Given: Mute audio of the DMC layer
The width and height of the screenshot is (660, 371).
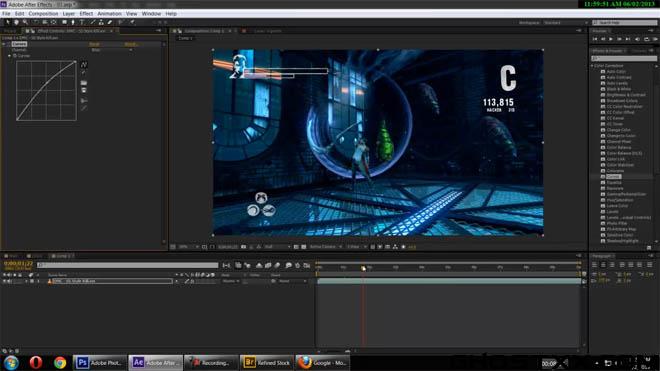Looking at the screenshot, I should coord(10,281).
